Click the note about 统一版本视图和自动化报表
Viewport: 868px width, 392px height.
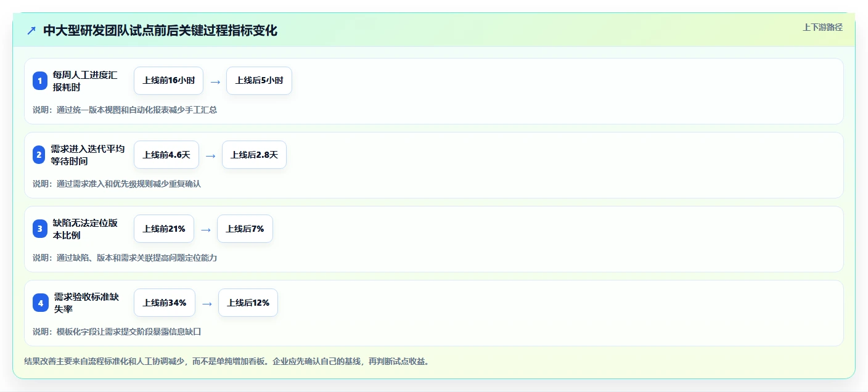(x=125, y=110)
